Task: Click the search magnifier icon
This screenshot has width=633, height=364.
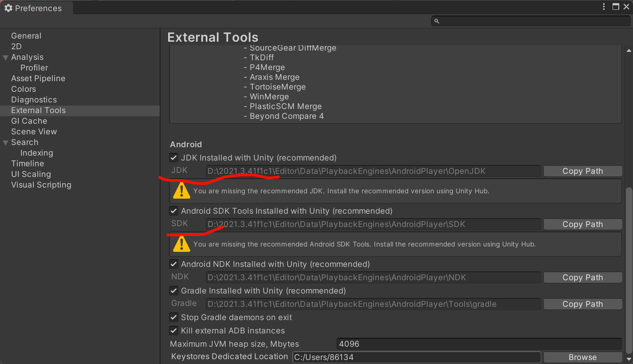Action: click(x=436, y=21)
